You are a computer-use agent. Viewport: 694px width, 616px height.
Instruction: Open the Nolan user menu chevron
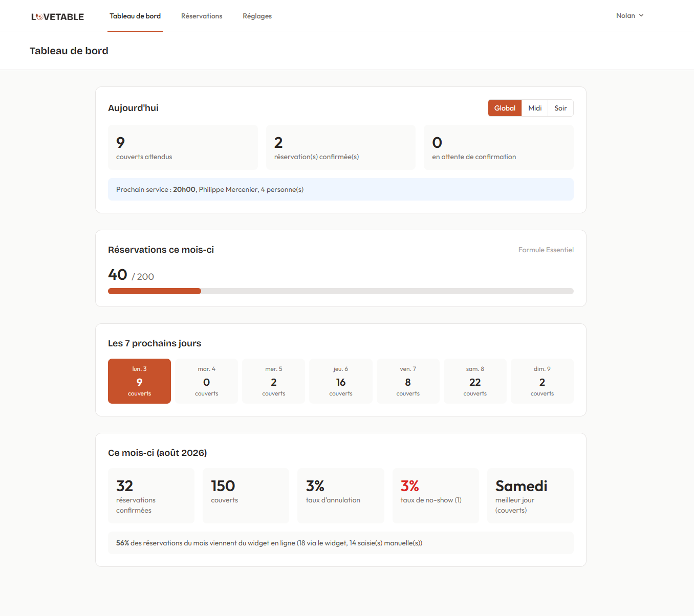tap(641, 16)
